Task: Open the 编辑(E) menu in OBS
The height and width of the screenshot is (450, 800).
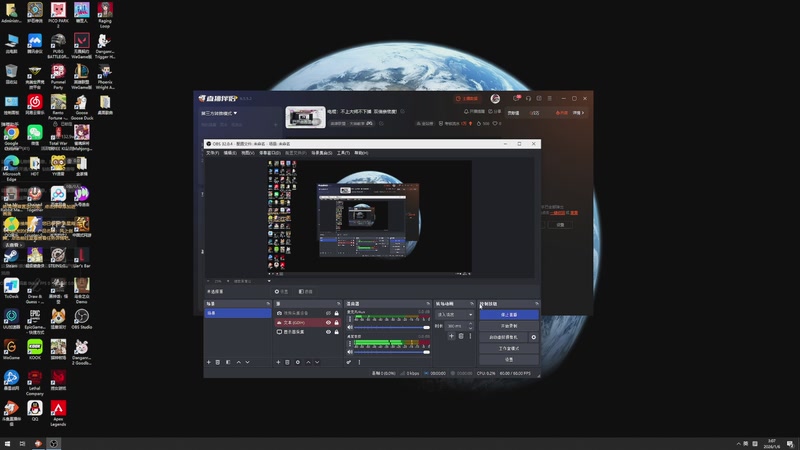Action: point(230,153)
